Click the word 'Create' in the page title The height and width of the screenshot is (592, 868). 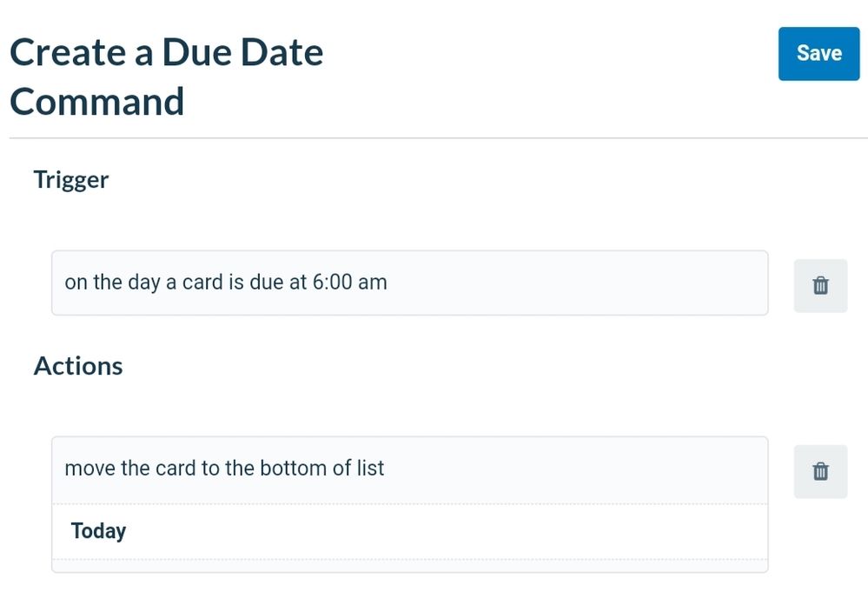pos(68,53)
